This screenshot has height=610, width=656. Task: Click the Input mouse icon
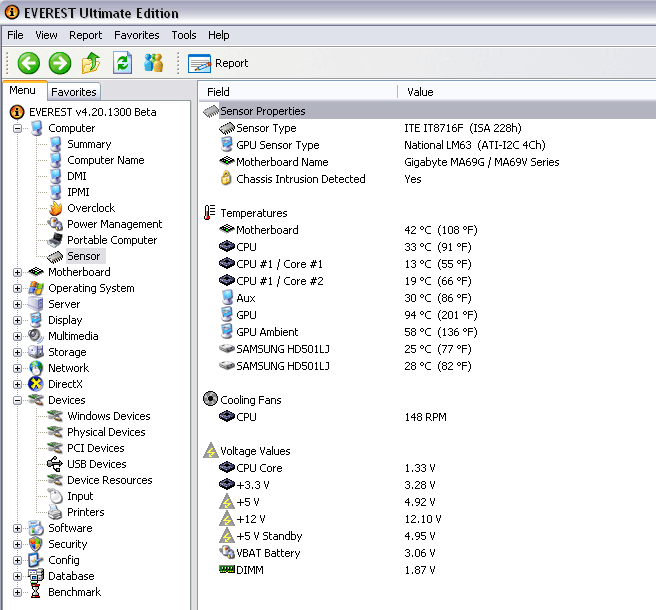[x=55, y=496]
